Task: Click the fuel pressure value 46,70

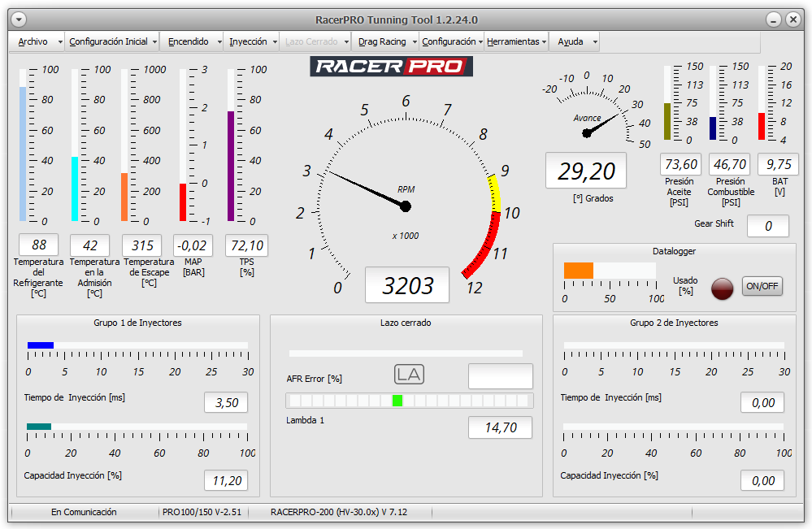Action: [729, 165]
